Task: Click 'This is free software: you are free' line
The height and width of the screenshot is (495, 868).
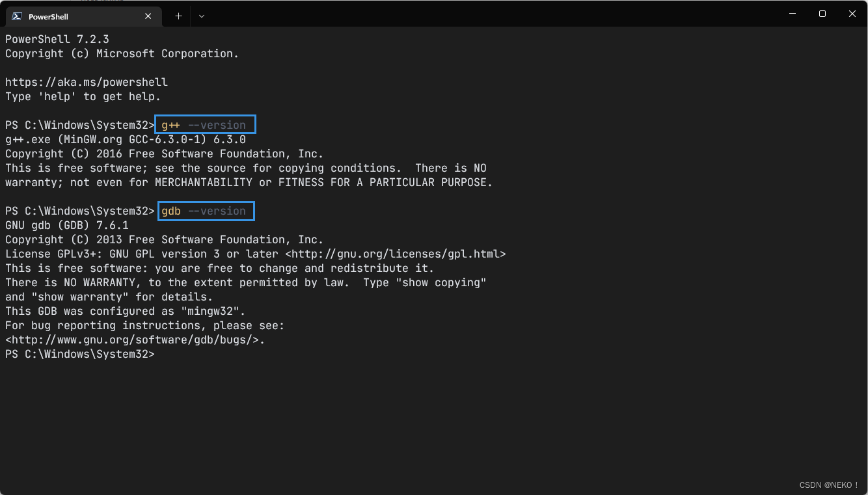Action: tap(220, 269)
